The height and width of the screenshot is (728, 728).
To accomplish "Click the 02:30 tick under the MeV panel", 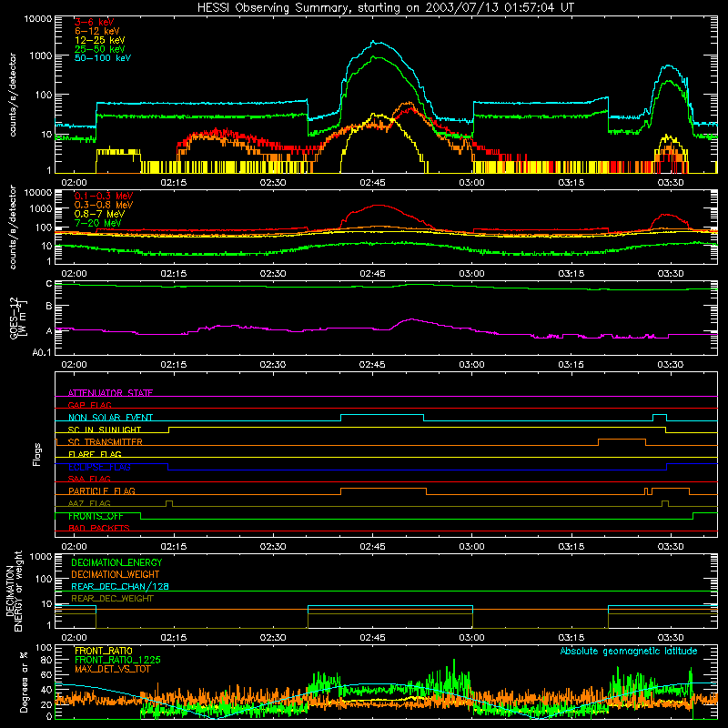I will 273,274.
